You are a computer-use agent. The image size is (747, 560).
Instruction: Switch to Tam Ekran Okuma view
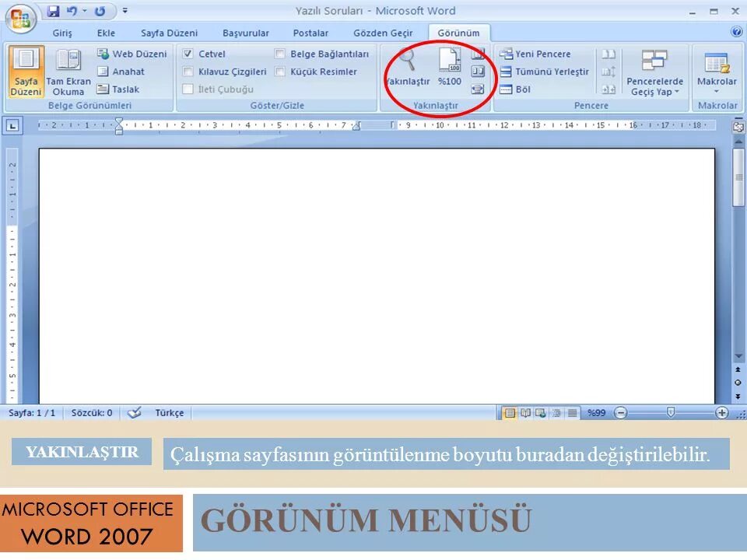pyautogui.click(x=68, y=72)
